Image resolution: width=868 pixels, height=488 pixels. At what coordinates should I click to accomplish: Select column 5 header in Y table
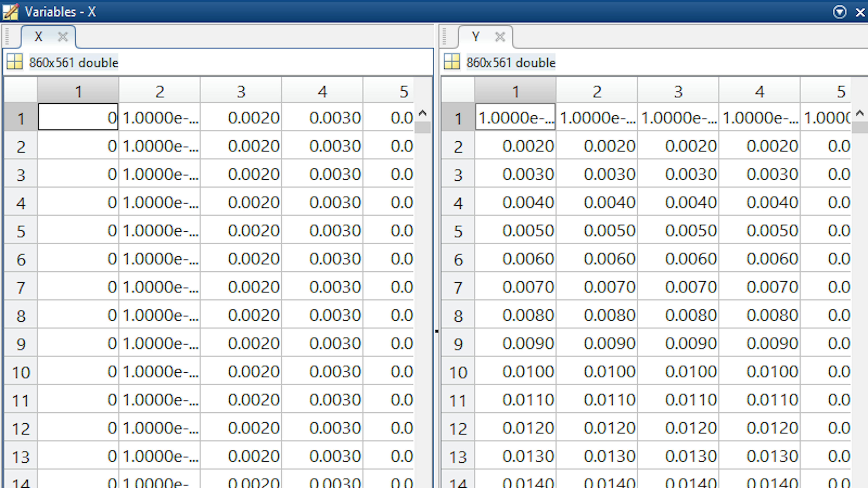coord(826,90)
